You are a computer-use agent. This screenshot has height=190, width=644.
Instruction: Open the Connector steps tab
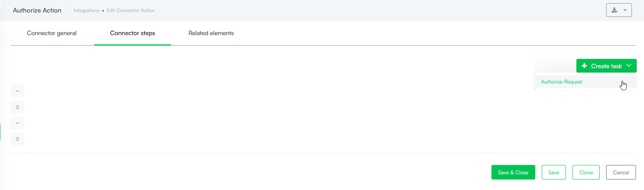click(132, 33)
